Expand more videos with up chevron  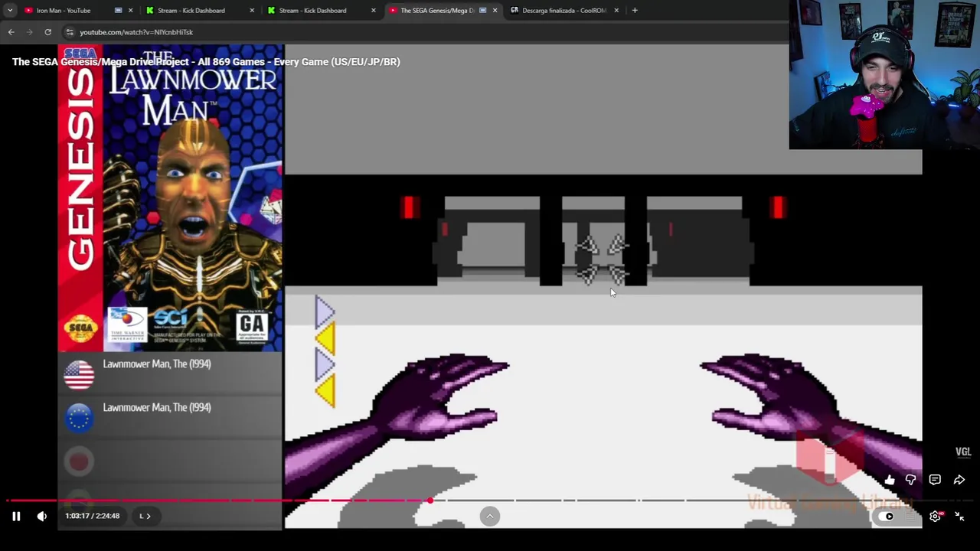coord(490,517)
